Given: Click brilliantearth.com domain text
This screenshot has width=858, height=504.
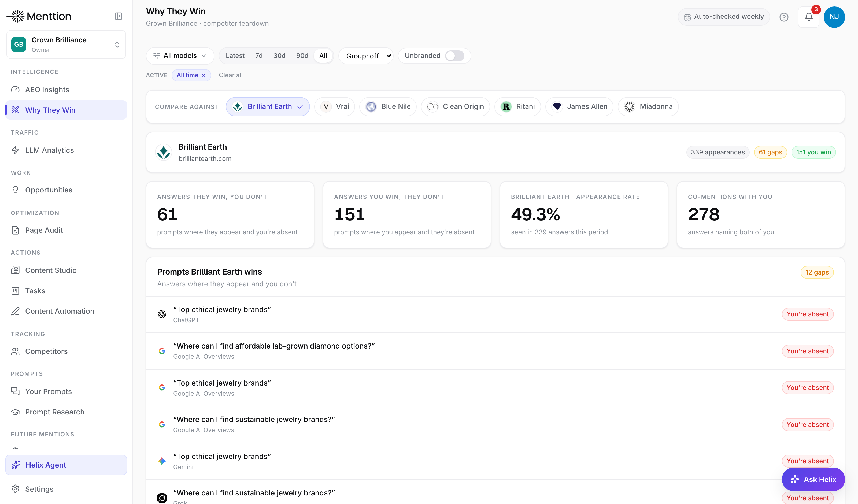Looking at the screenshot, I should point(205,158).
